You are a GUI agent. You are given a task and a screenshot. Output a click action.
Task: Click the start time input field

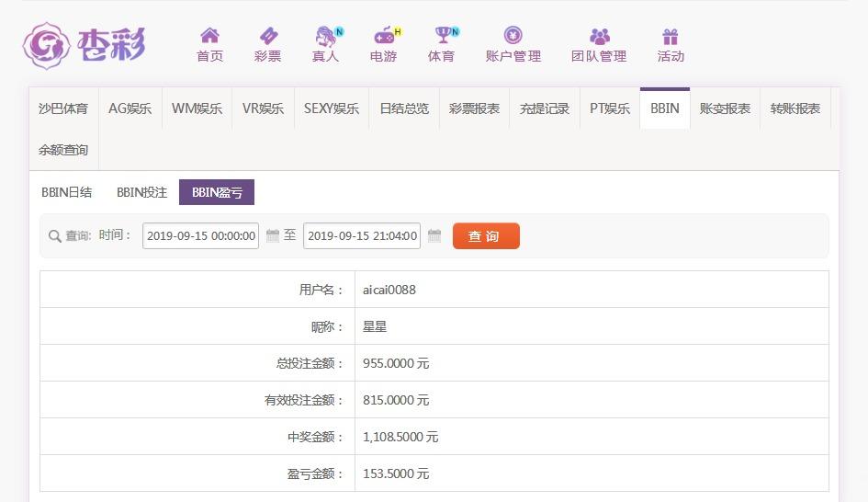(200, 236)
